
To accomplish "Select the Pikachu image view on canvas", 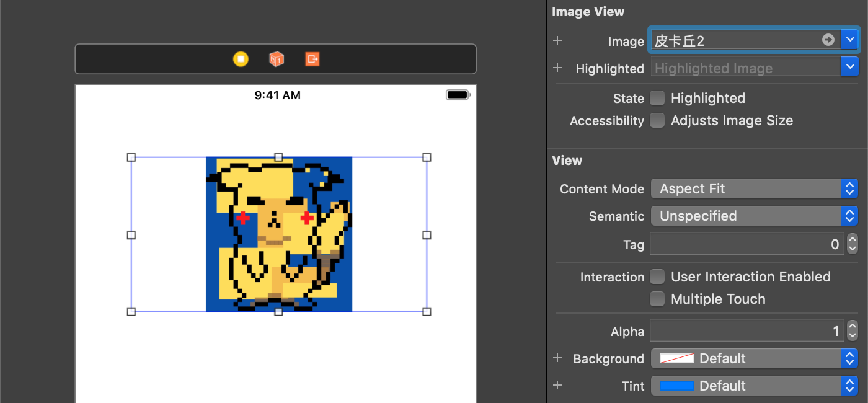I will coord(278,235).
